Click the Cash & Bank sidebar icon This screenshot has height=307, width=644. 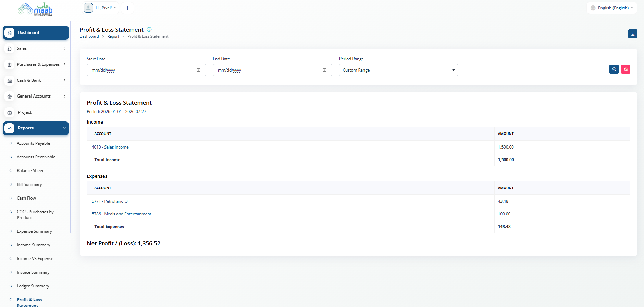pyautogui.click(x=10, y=81)
